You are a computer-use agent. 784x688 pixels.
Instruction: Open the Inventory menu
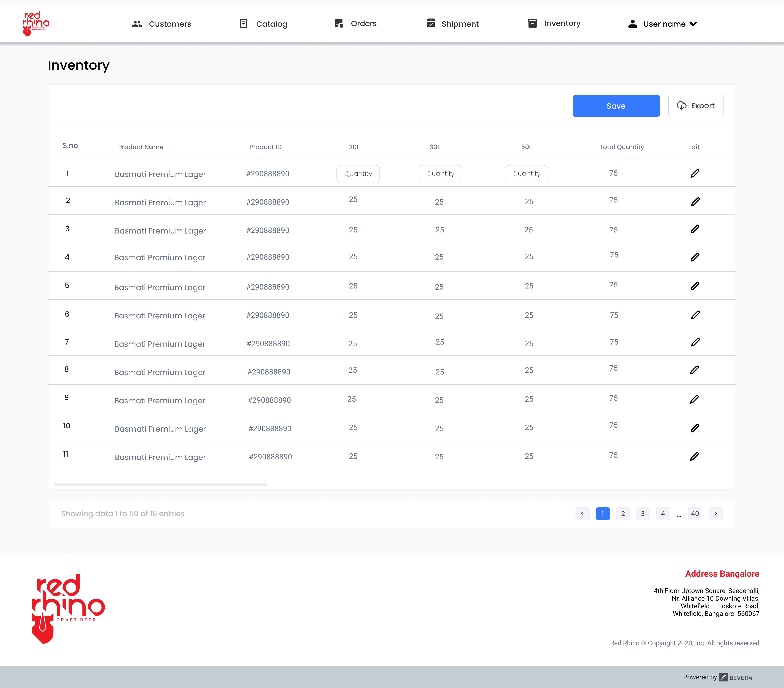coord(554,23)
